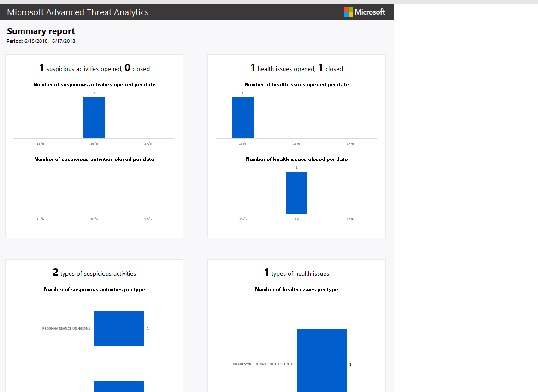The image size is (538, 392).
Task: Click 17/6 axis label under health issues opened chart
Action: tap(350, 144)
